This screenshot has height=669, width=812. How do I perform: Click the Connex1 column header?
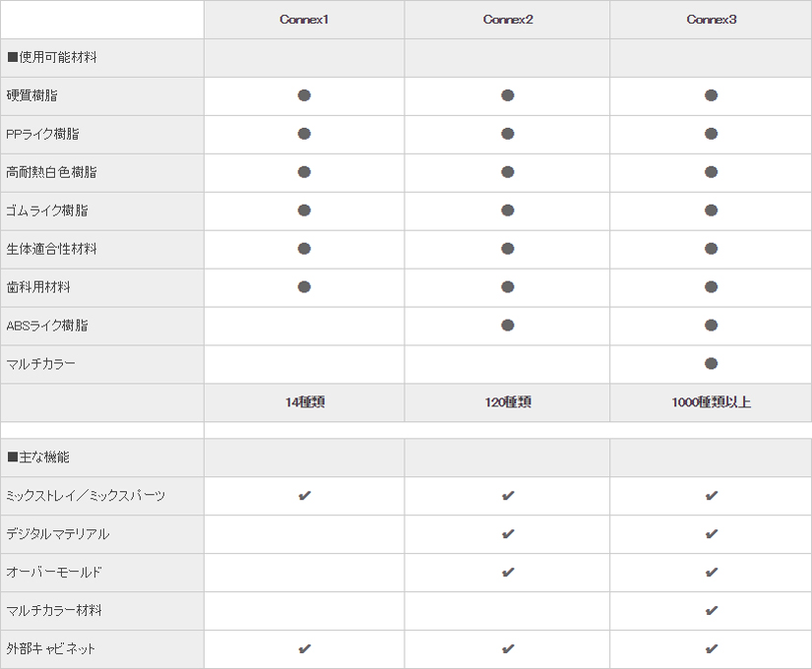(304, 19)
